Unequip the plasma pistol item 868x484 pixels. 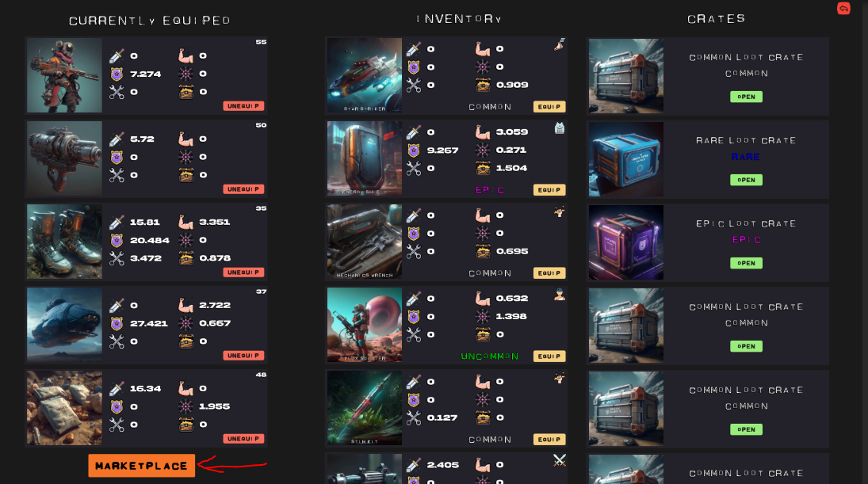point(243,189)
